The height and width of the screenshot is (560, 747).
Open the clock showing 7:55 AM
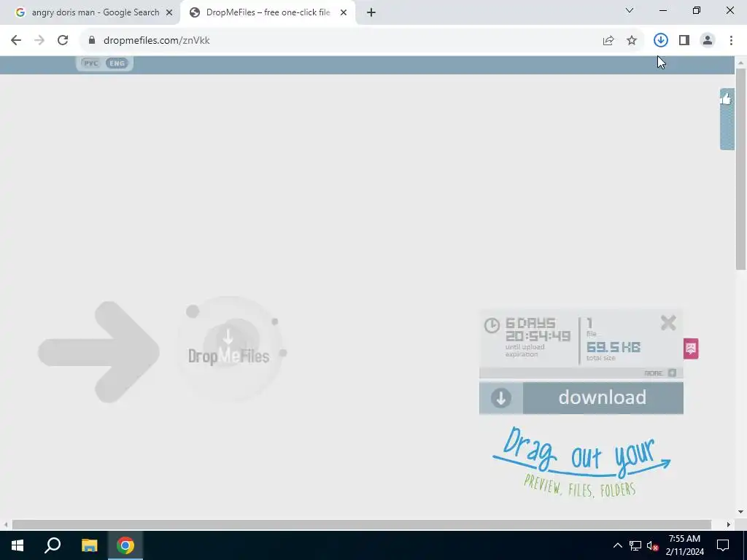point(684,545)
